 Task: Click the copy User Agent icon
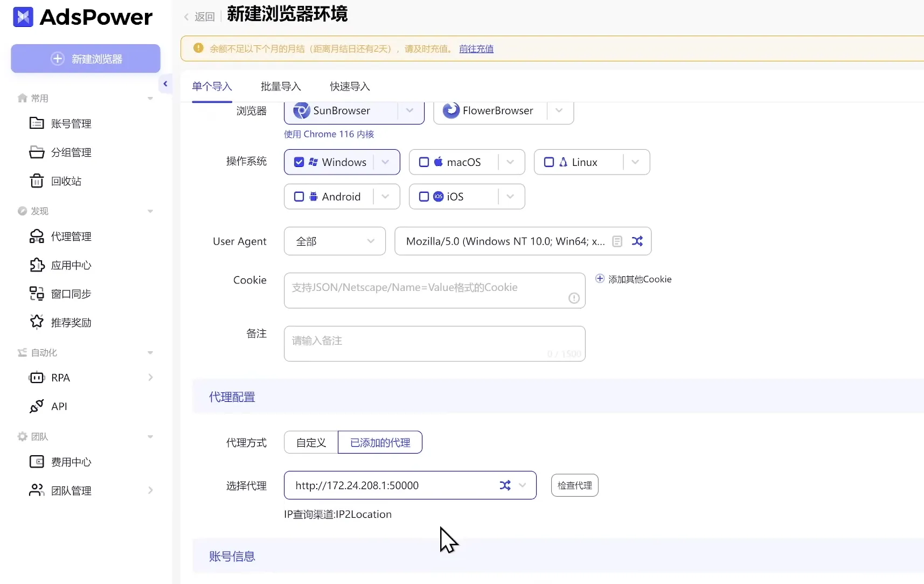[x=617, y=241]
